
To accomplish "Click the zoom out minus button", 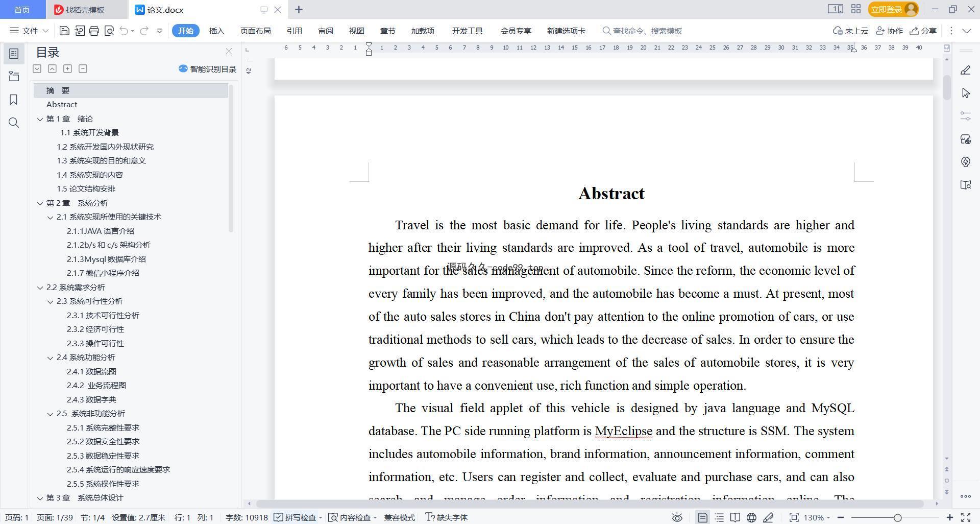I will click(x=841, y=517).
